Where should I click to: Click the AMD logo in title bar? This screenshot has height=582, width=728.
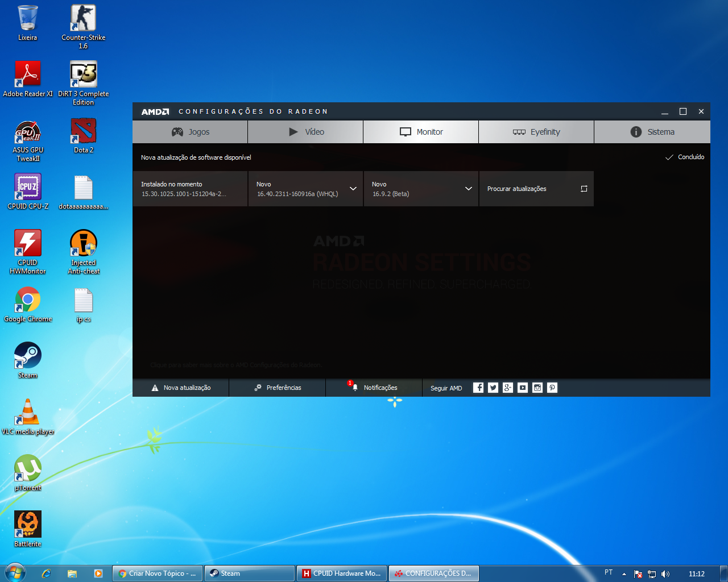(155, 112)
